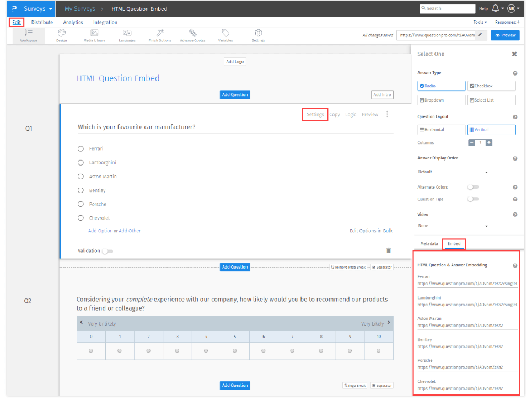Open the Languages icon

127,35
